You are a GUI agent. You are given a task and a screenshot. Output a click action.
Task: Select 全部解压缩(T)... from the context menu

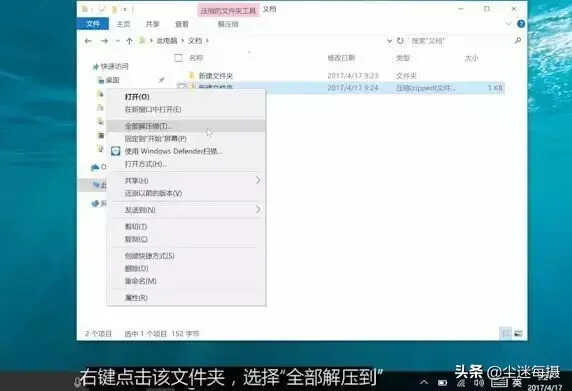click(x=148, y=126)
